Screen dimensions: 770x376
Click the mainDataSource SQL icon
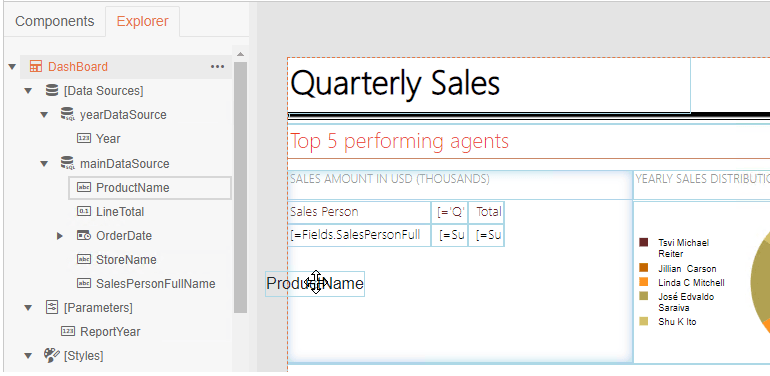coord(67,163)
